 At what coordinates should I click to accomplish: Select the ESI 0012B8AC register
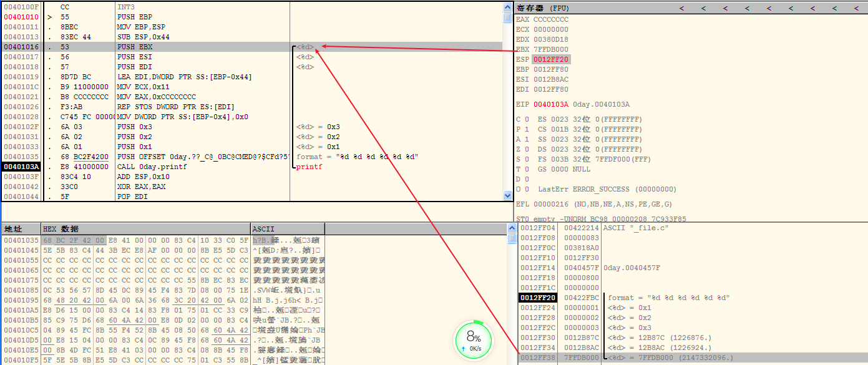tap(542, 79)
